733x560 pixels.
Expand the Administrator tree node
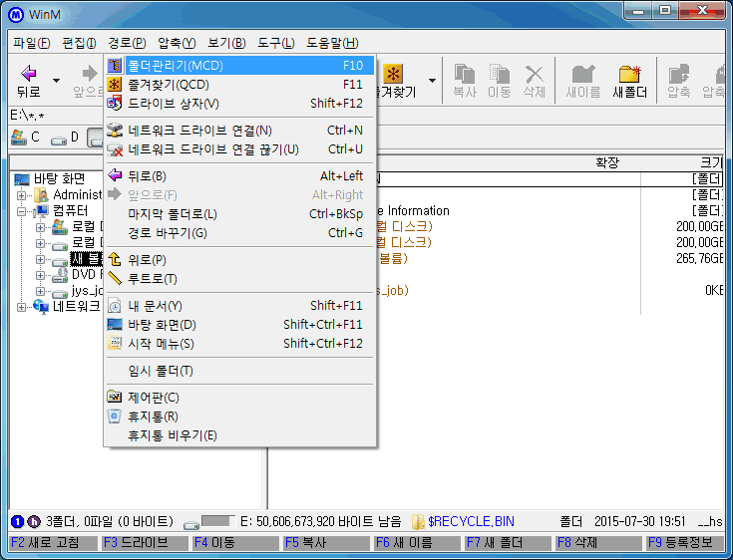pyautogui.click(x=21, y=195)
